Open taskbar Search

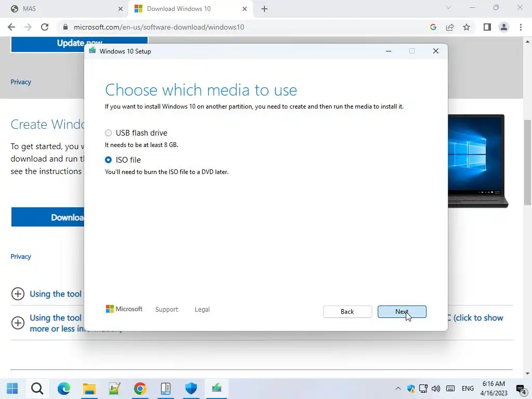click(x=37, y=388)
